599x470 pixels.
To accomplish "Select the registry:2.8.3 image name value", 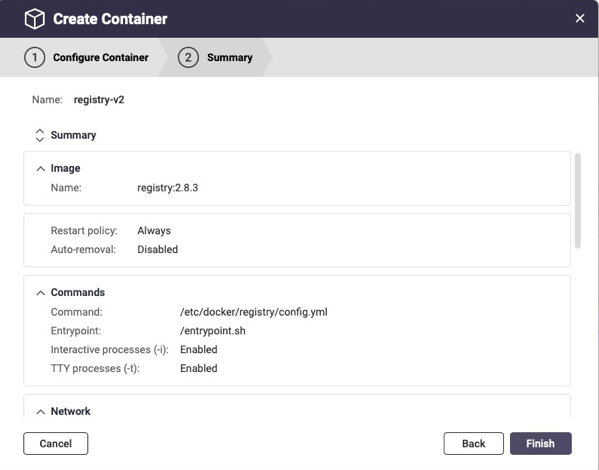I will point(168,188).
